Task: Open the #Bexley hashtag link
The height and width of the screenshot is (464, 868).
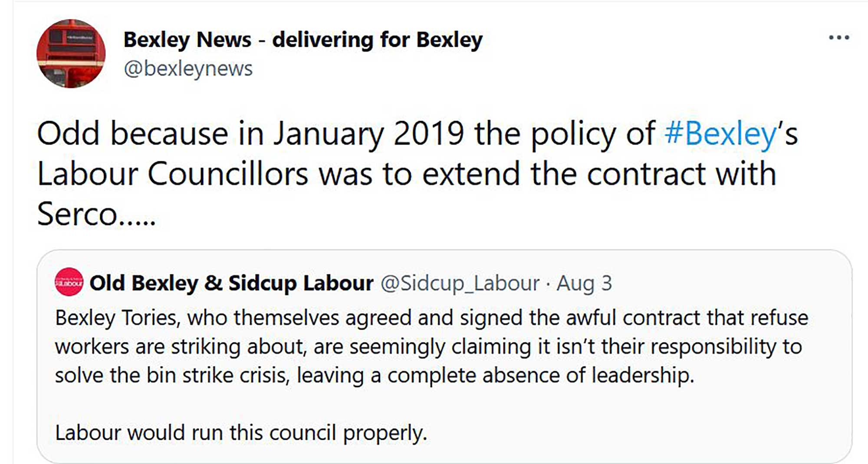Action: click(x=720, y=134)
